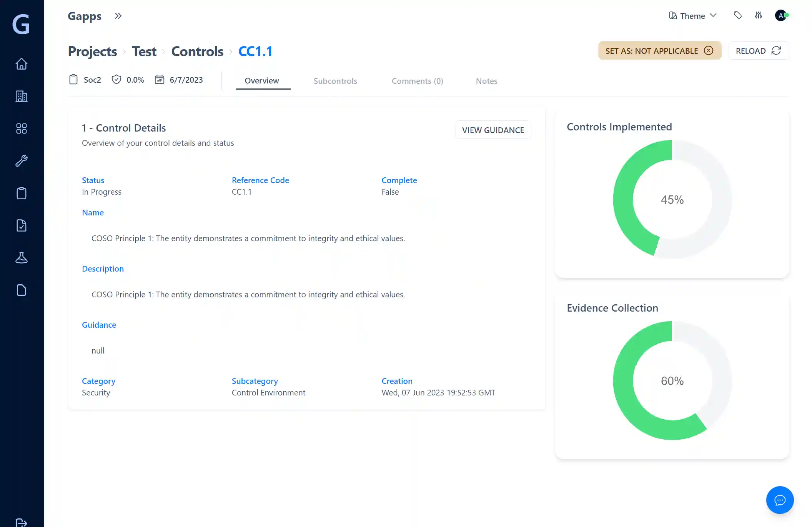812x527 pixels.
Task: Switch to the Comments (0) tab
Action: click(x=417, y=81)
